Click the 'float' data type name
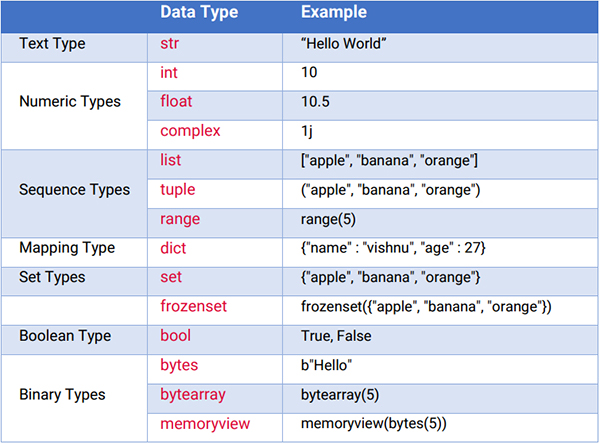600x444 pixels. click(x=176, y=102)
